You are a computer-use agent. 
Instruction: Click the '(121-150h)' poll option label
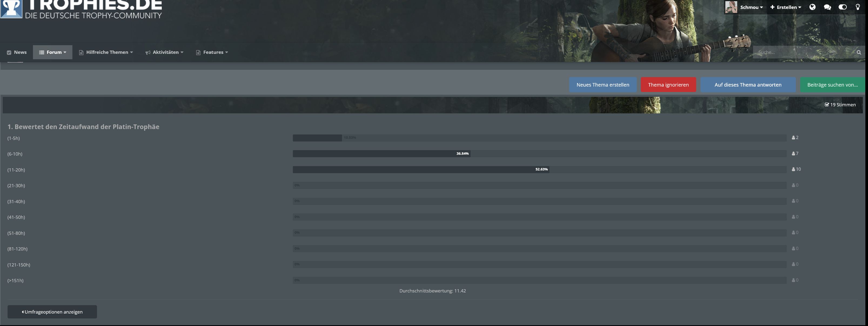coord(19,265)
